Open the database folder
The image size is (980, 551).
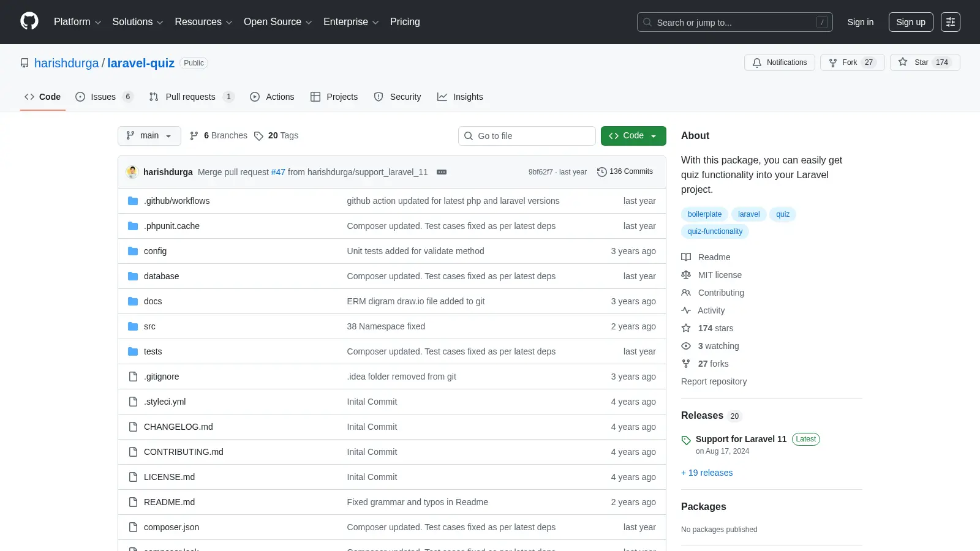[162, 276]
